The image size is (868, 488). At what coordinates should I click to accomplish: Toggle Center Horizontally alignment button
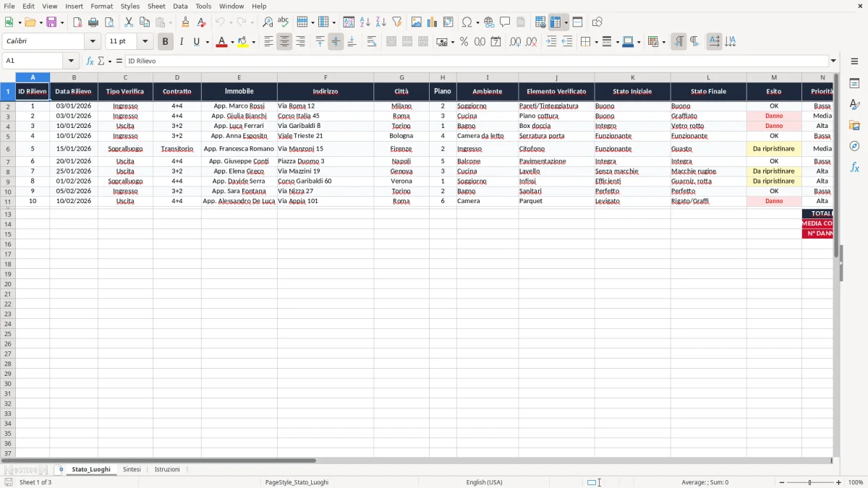(284, 42)
